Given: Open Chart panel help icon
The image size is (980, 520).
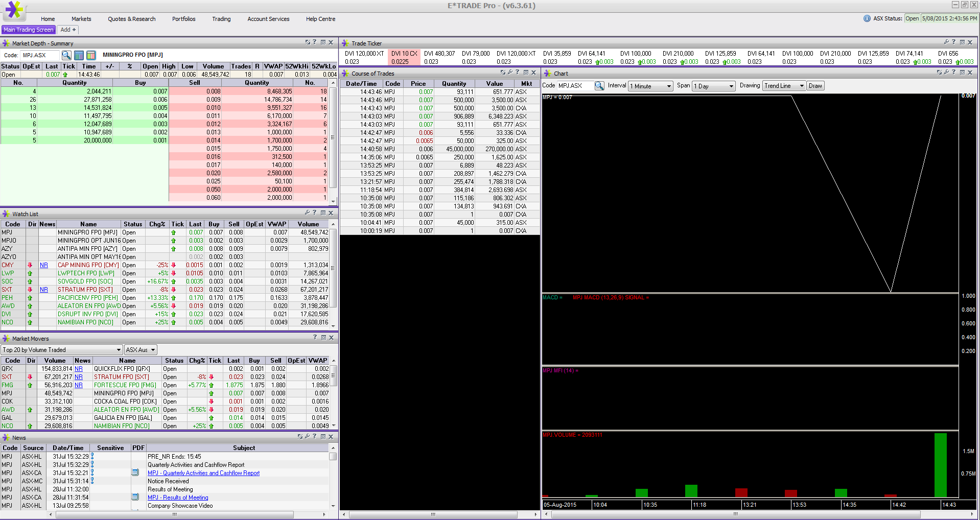Looking at the screenshot, I should tap(953, 73).
